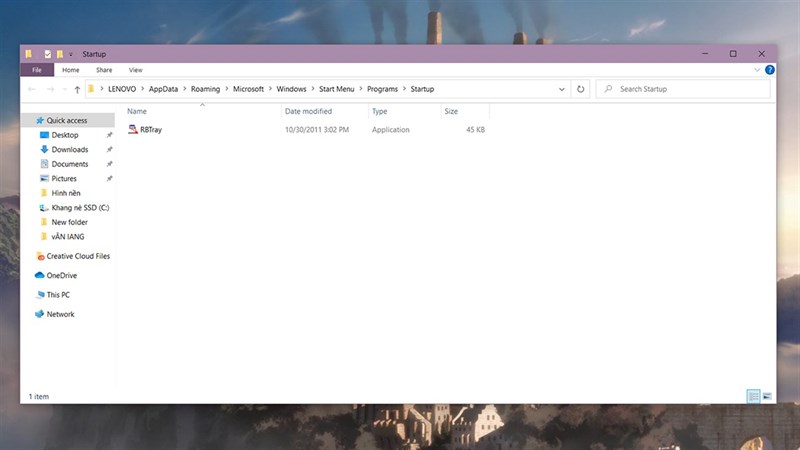Viewport: 800px width, 450px height.
Task: Go back with the Back arrow
Action: 32,89
